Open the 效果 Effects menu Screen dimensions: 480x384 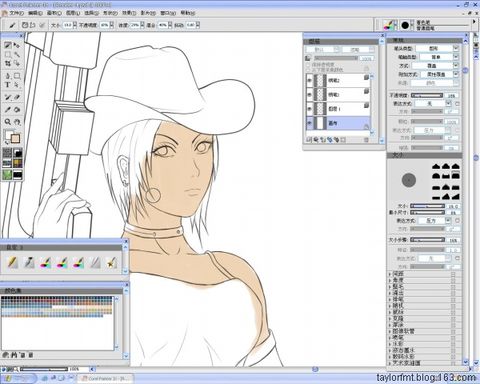(x=129, y=13)
